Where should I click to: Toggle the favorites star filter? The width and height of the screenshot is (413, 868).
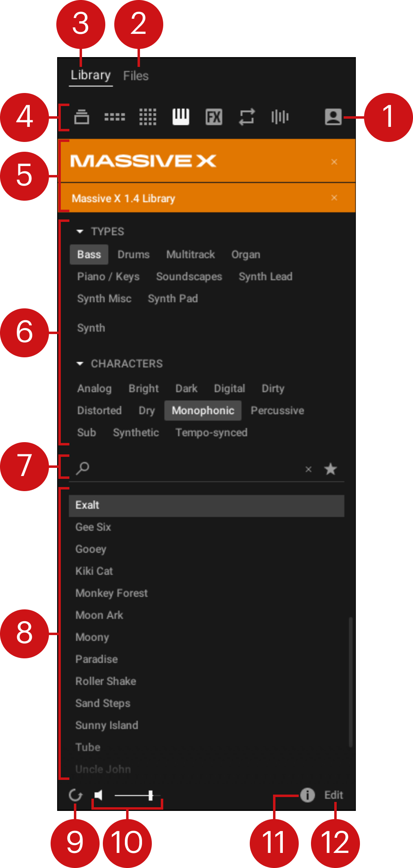[330, 469]
